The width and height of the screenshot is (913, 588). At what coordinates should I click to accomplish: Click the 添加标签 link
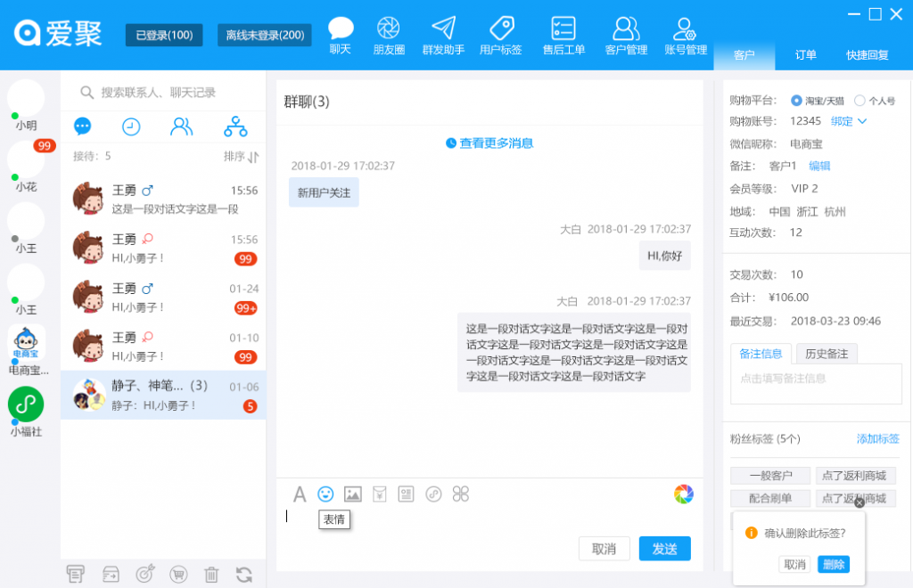877,438
